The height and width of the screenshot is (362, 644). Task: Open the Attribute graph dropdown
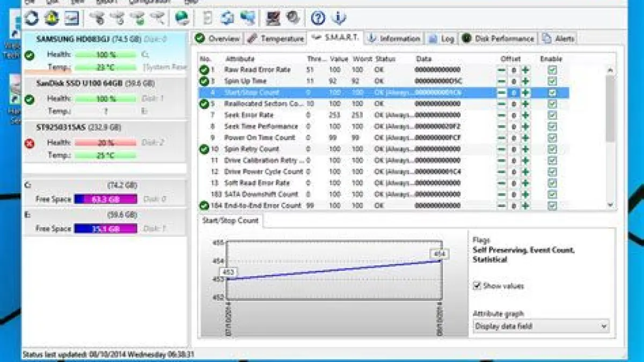(x=541, y=326)
